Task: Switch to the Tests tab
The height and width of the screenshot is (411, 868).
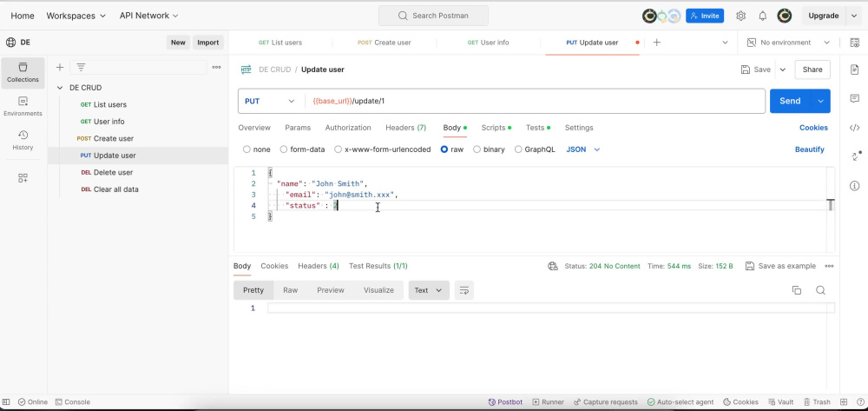Action: click(x=538, y=128)
